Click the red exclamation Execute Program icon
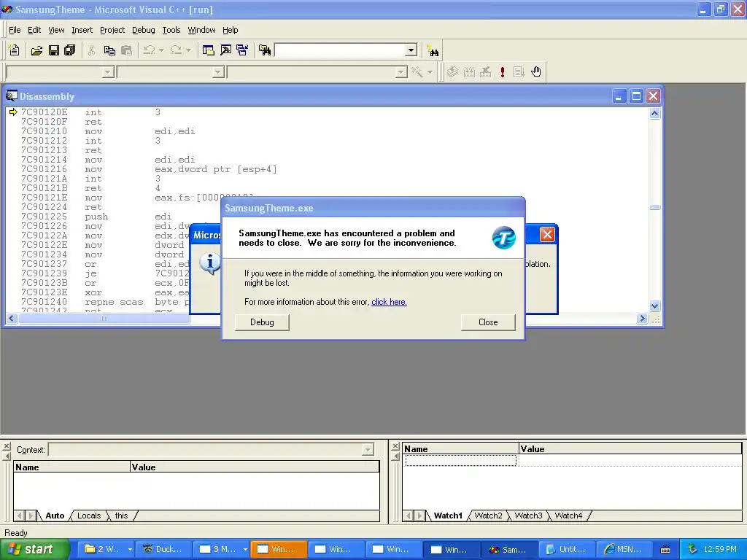Viewport: 747px width, 560px height. click(503, 72)
